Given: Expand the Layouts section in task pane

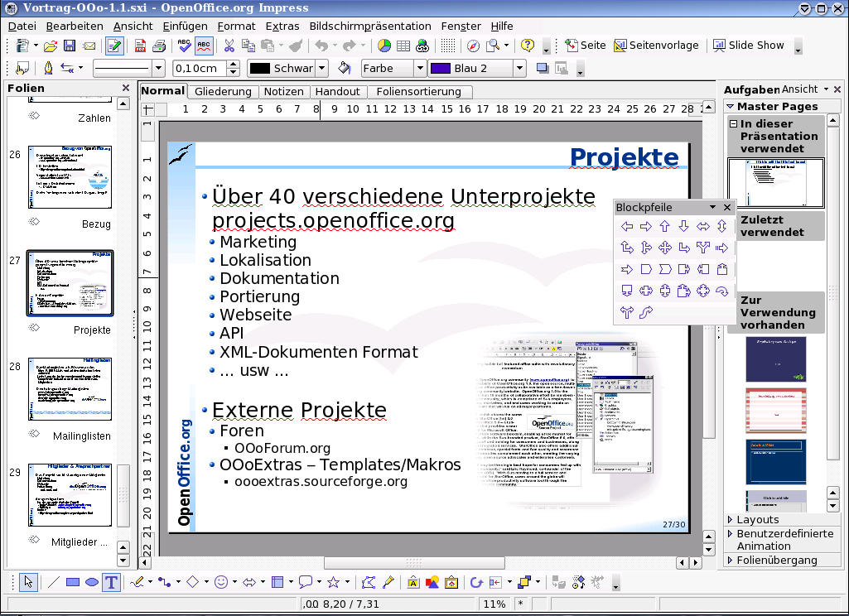Looking at the screenshot, I should pyautogui.click(x=758, y=520).
